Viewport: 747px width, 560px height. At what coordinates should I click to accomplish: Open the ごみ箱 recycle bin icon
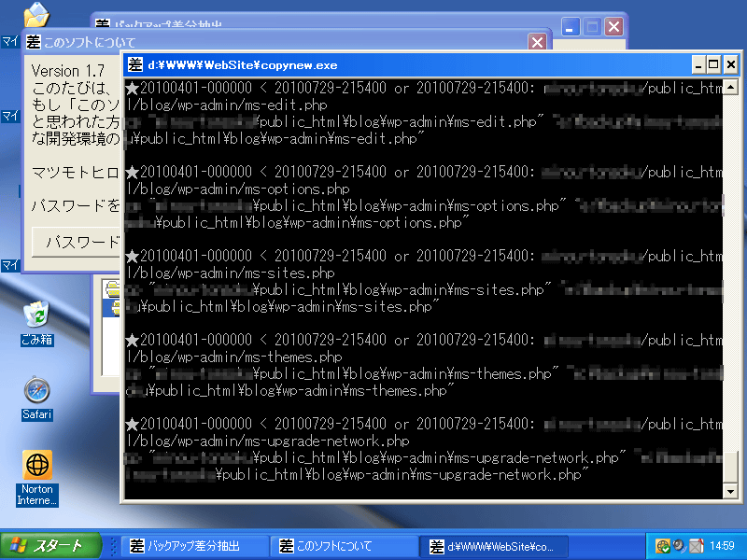(36, 323)
